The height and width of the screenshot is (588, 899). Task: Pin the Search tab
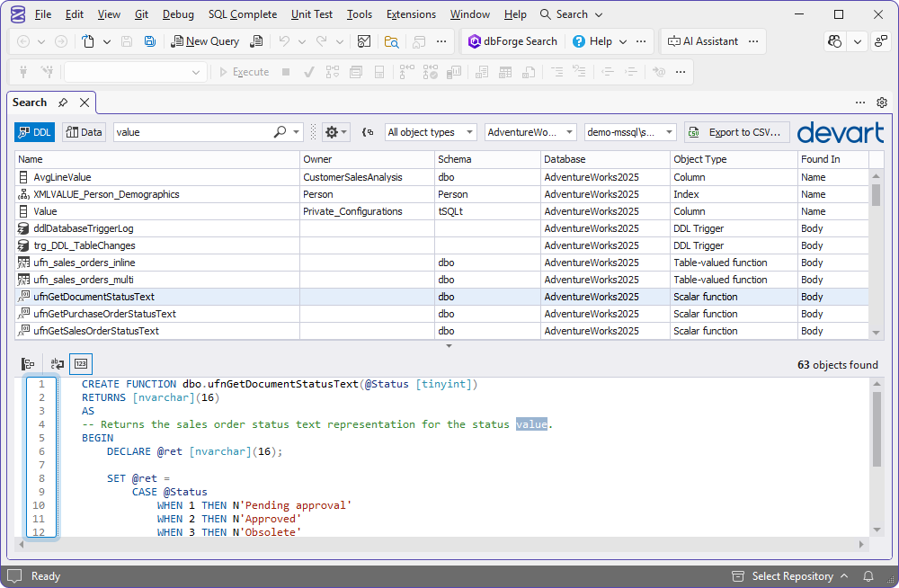[x=63, y=102]
